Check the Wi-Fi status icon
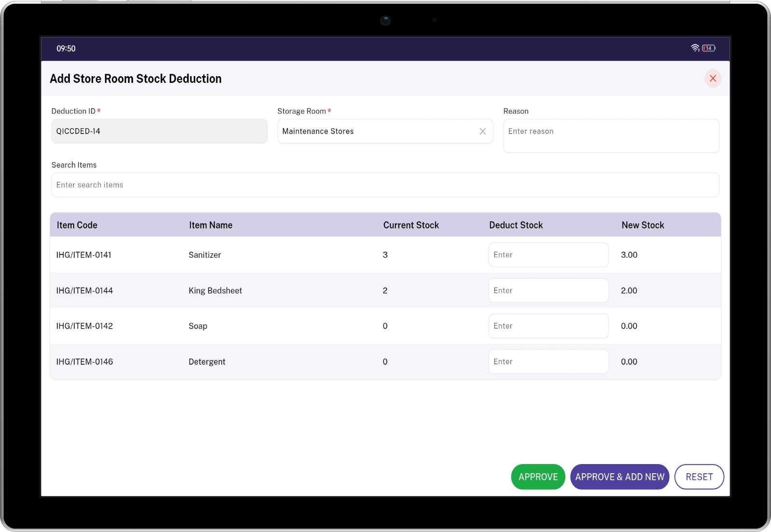This screenshot has height=532, width=771. pos(695,48)
